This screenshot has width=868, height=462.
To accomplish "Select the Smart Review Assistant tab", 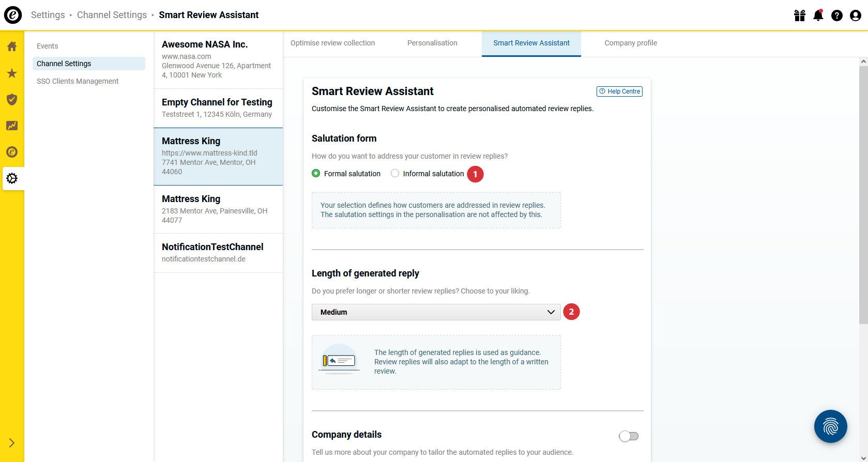I will (x=531, y=43).
